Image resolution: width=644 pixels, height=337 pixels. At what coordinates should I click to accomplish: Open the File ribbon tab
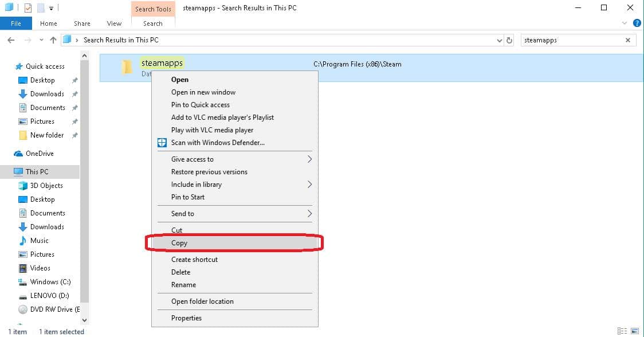point(16,23)
